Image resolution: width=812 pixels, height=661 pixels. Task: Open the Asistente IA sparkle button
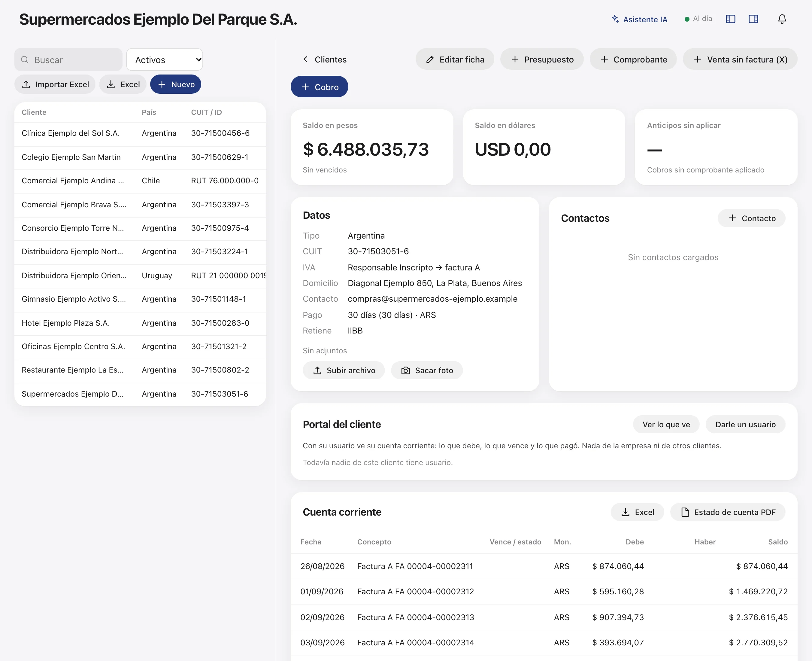(639, 19)
